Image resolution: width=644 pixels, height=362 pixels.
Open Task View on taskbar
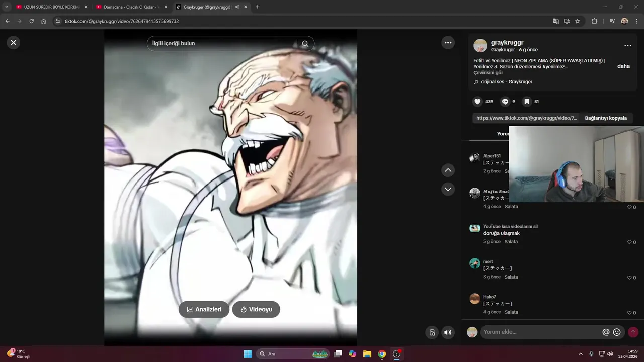point(338,354)
